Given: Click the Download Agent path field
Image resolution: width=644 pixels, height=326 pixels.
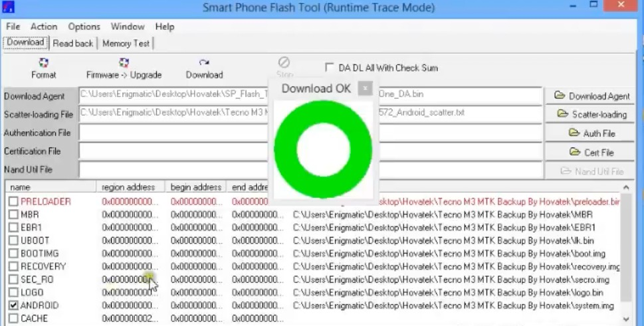Looking at the screenshot, I should (310, 95).
